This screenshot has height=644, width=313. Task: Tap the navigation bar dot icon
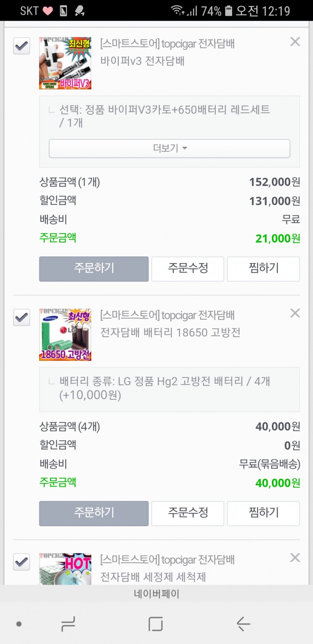point(19,624)
